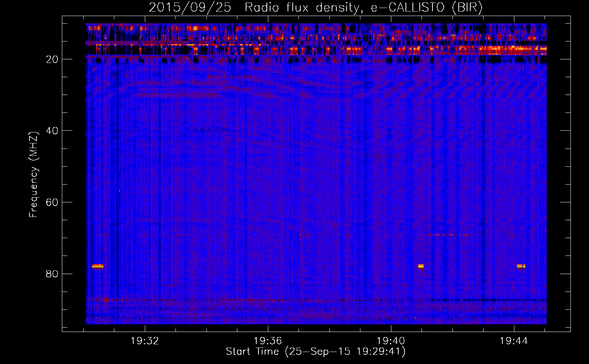
Task: Click the "Frequency (MHZ)" y-axis label
Action: click(33, 175)
